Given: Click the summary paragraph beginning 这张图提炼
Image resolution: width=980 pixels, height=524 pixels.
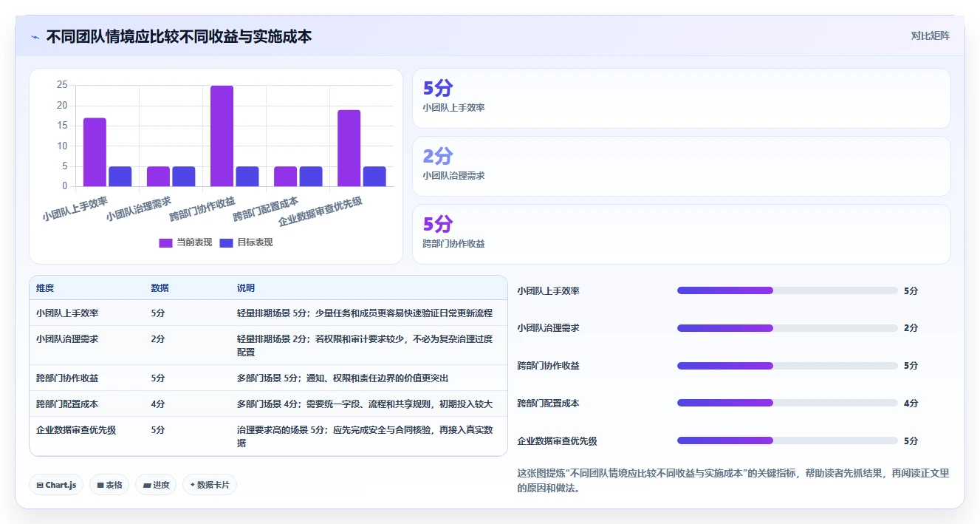Looking at the screenshot, I should [x=733, y=480].
